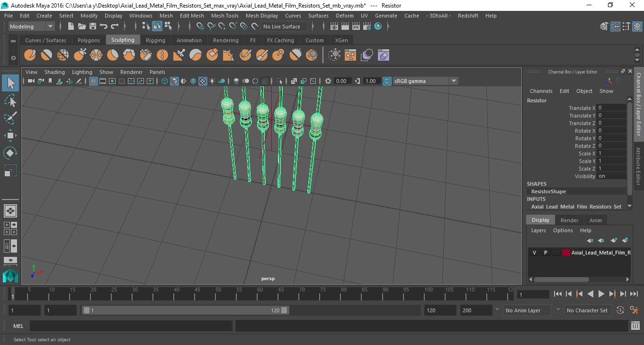Go to end of playback range
Viewport: 644px width, 345px height.
pyautogui.click(x=634, y=294)
